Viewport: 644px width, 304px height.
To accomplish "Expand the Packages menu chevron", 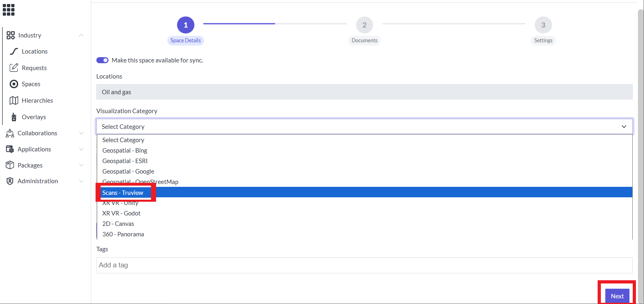I will click(81, 165).
